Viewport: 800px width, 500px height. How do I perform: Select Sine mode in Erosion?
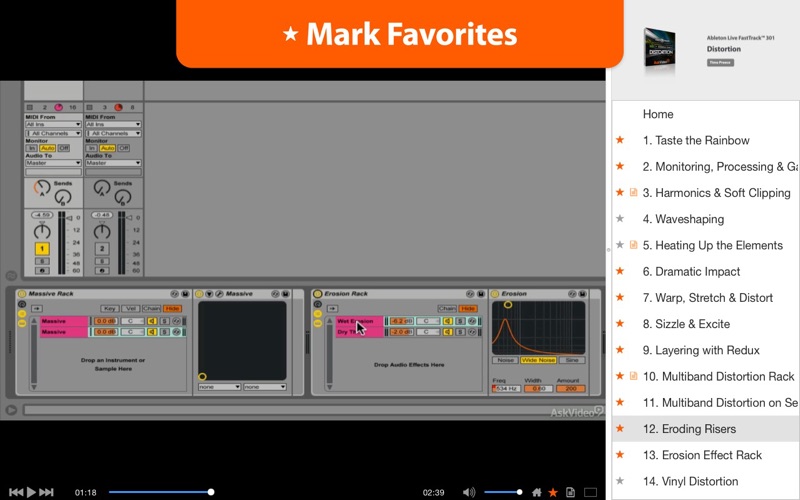(572, 360)
